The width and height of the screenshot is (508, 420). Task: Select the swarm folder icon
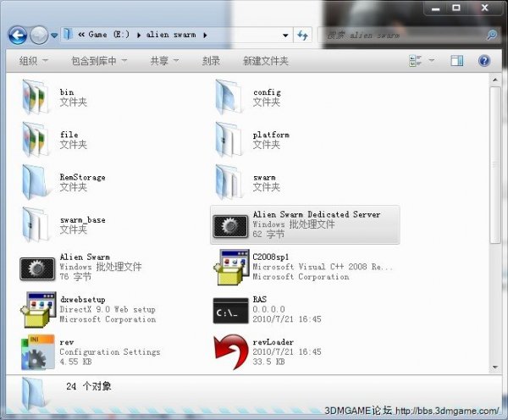click(x=229, y=182)
